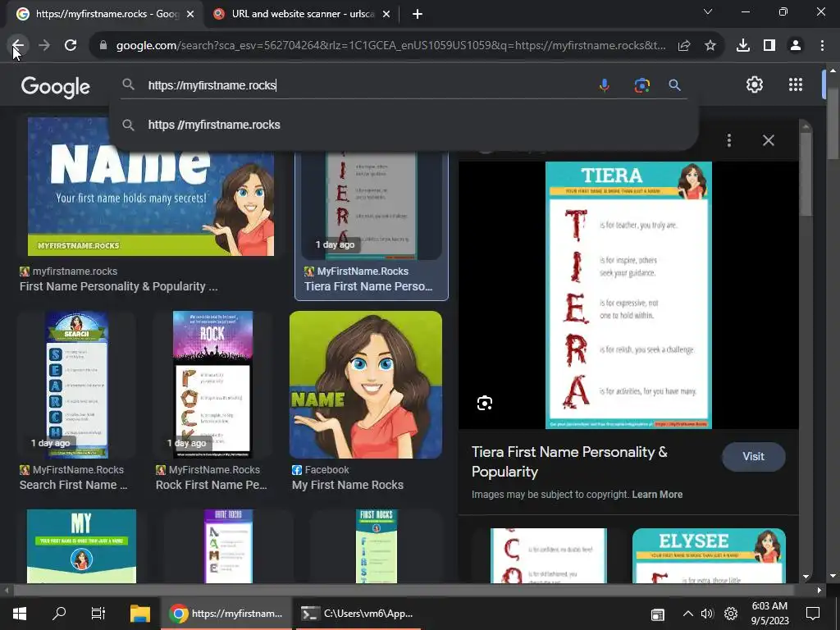Open more options in image preview panel
This screenshot has width=840, height=630.
[x=728, y=140]
